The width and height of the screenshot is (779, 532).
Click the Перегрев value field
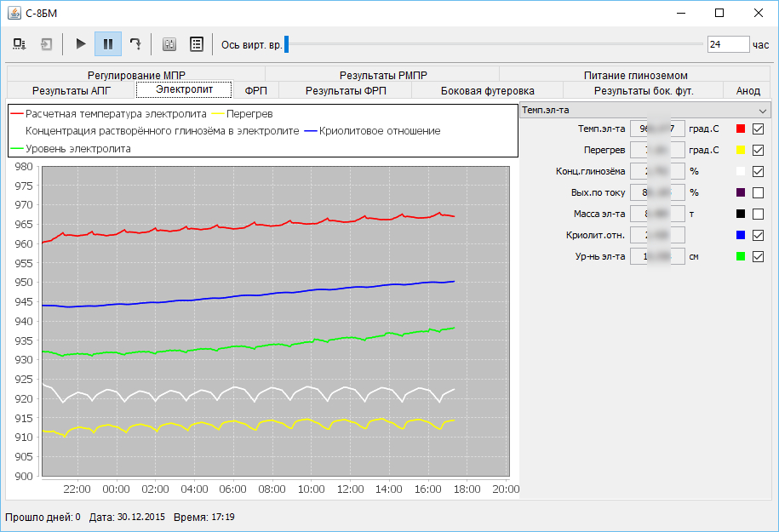click(x=657, y=150)
